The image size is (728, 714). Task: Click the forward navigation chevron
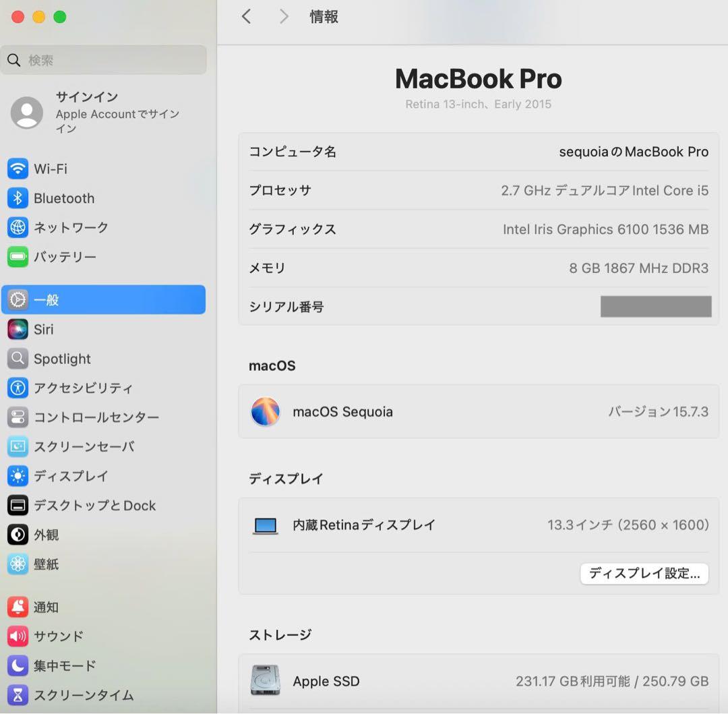(x=283, y=16)
